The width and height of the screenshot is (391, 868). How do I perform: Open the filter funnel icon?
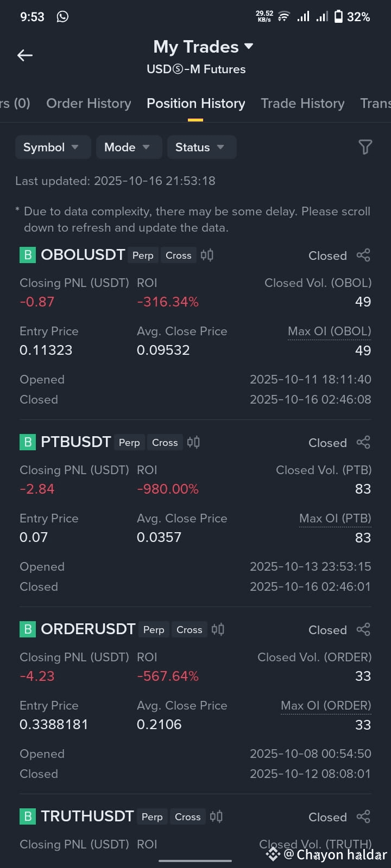click(365, 147)
